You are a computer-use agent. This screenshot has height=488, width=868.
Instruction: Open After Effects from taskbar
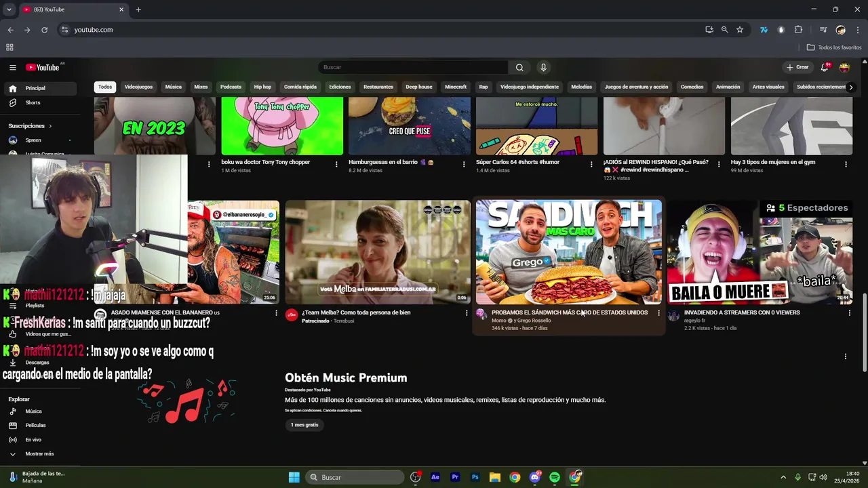(435, 477)
